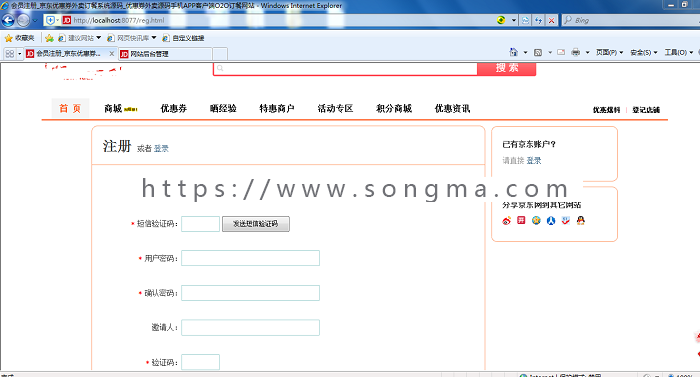This screenshot has width=700, height=377.
Task: Click the browser Back arrow button
Action: click(x=8, y=20)
